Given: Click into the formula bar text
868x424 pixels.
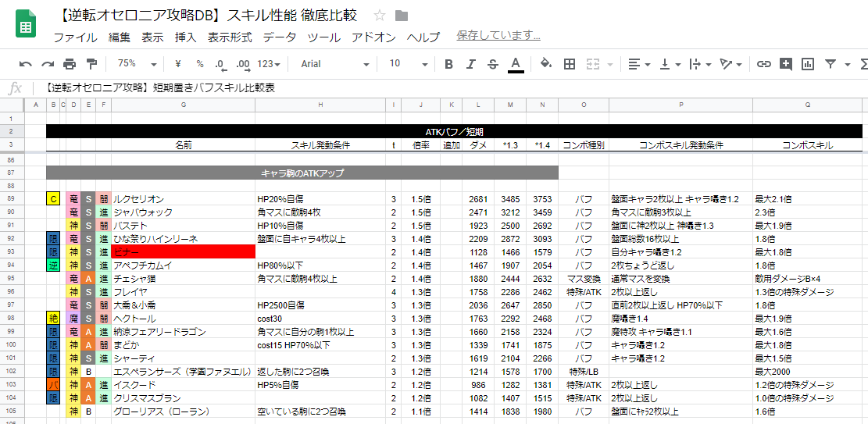Looking at the screenshot, I should click(160, 87).
